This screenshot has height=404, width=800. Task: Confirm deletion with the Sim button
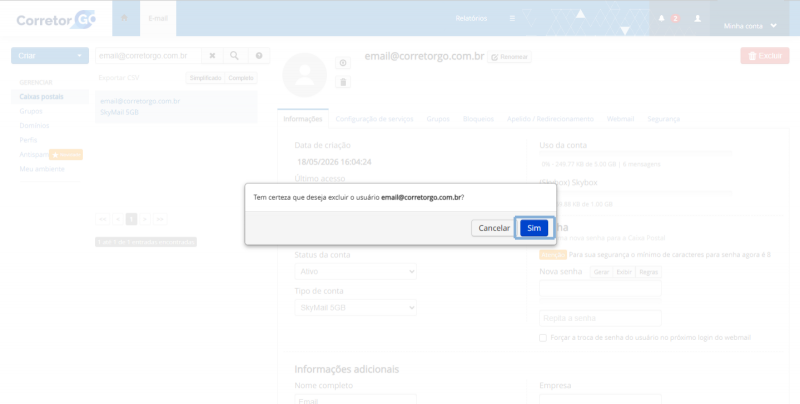pyautogui.click(x=534, y=228)
